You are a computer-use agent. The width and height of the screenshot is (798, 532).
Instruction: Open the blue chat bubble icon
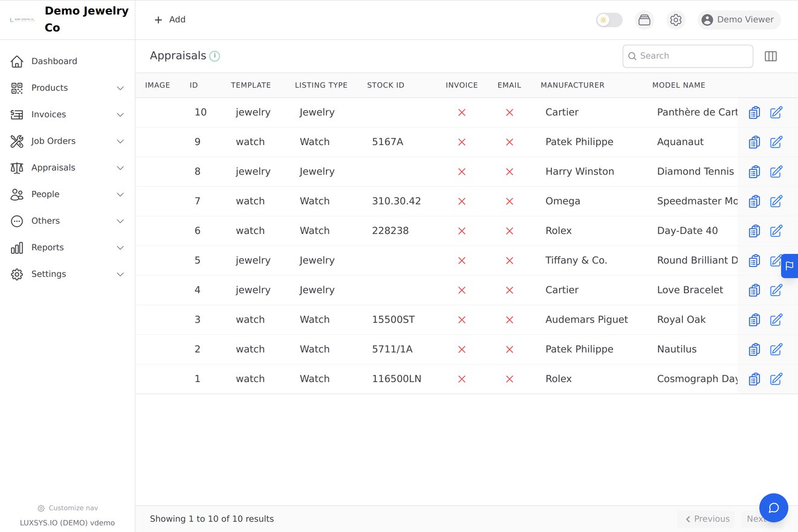coord(774,508)
